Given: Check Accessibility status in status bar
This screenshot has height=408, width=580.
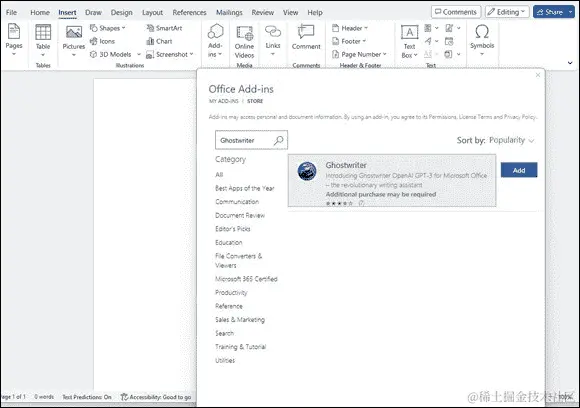Looking at the screenshot, I should tap(156, 397).
